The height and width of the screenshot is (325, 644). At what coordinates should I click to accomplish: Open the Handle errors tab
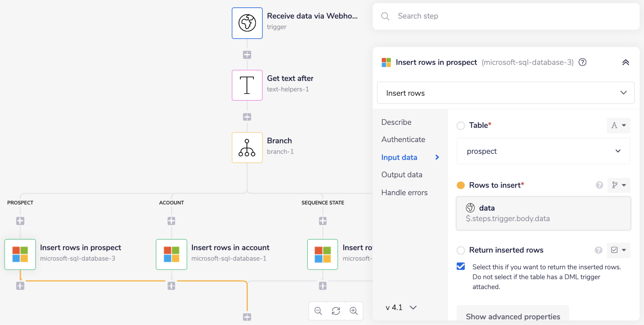point(404,192)
